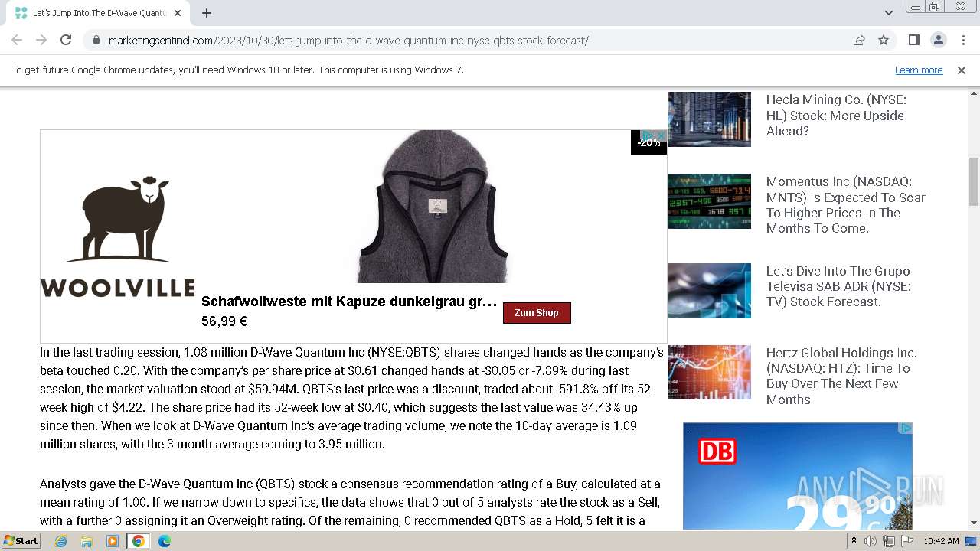This screenshot has height=551, width=980.
Task: Launch Microsoft Edge from the taskbar
Action: tap(165, 541)
